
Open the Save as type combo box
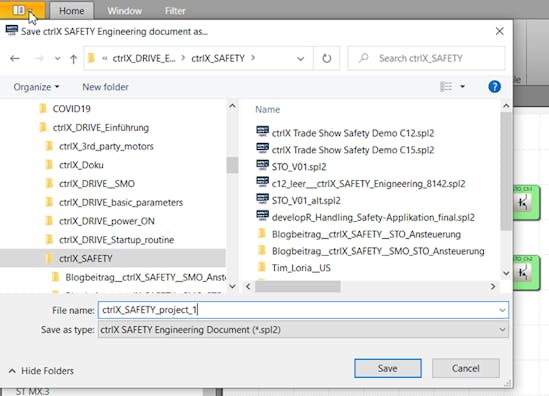tap(303, 330)
